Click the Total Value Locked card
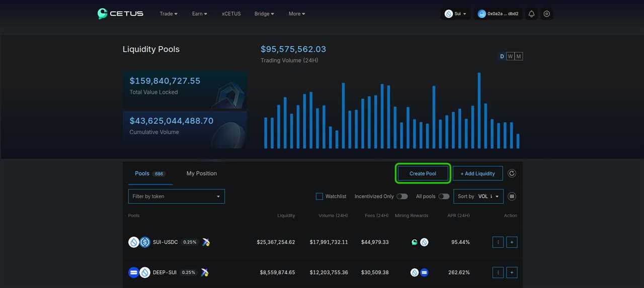 click(185, 90)
